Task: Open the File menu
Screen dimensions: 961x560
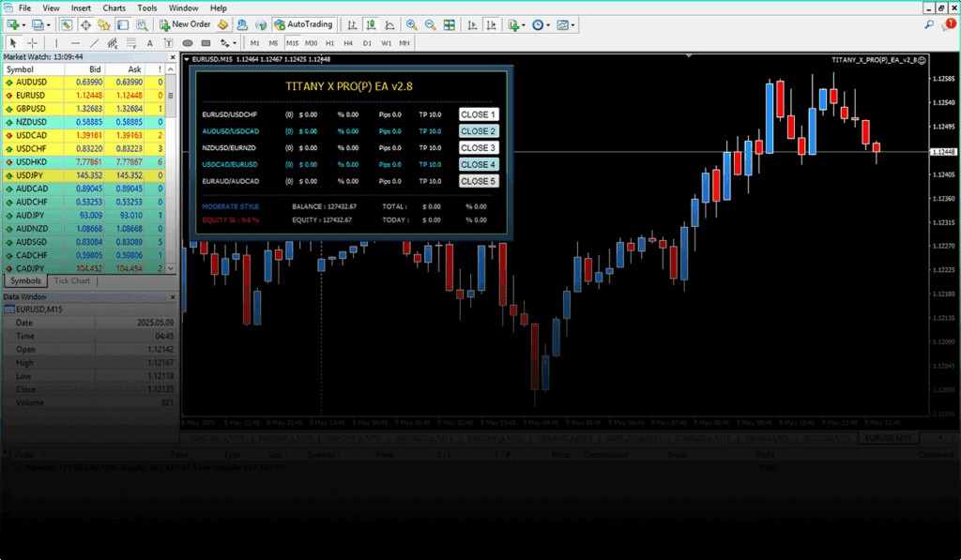Action: (x=24, y=8)
